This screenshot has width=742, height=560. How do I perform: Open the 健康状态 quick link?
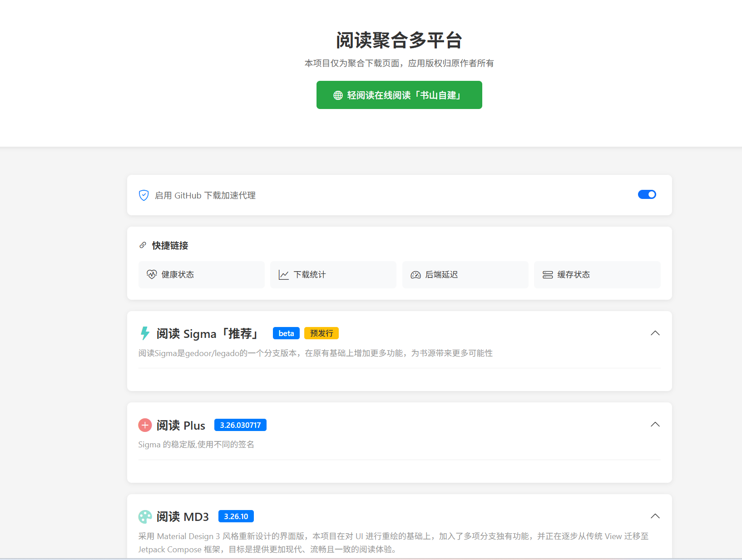pyautogui.click(x=201, y=274)
